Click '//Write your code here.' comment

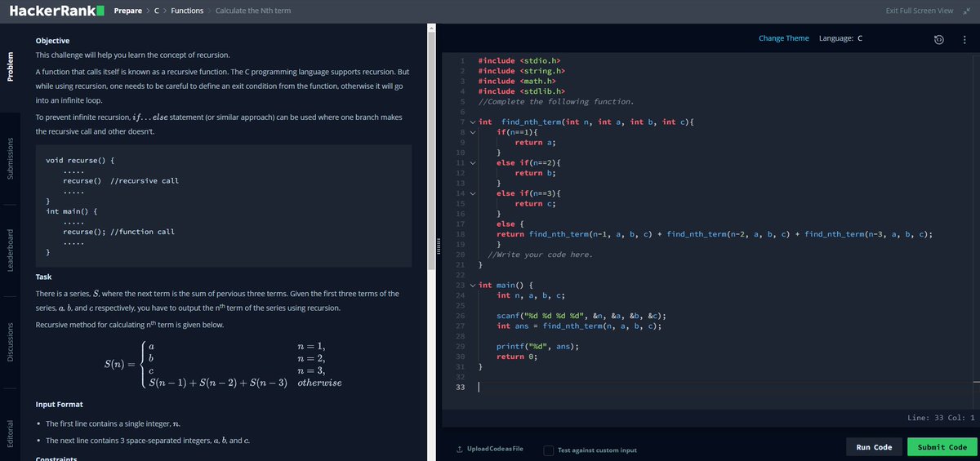coord(539,255)
